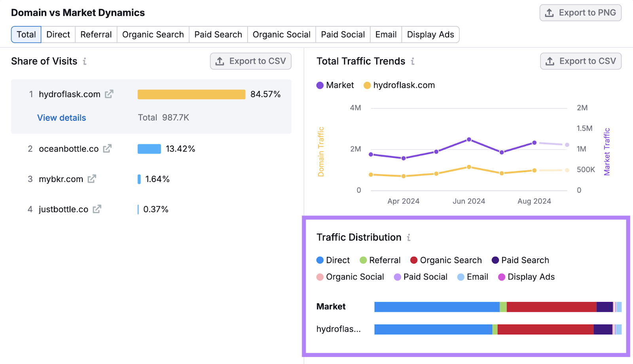The width and height of the screenshot is (633, 364).
Task: Toggle Display Ads in distribution legend
Action: coord(526,277)
